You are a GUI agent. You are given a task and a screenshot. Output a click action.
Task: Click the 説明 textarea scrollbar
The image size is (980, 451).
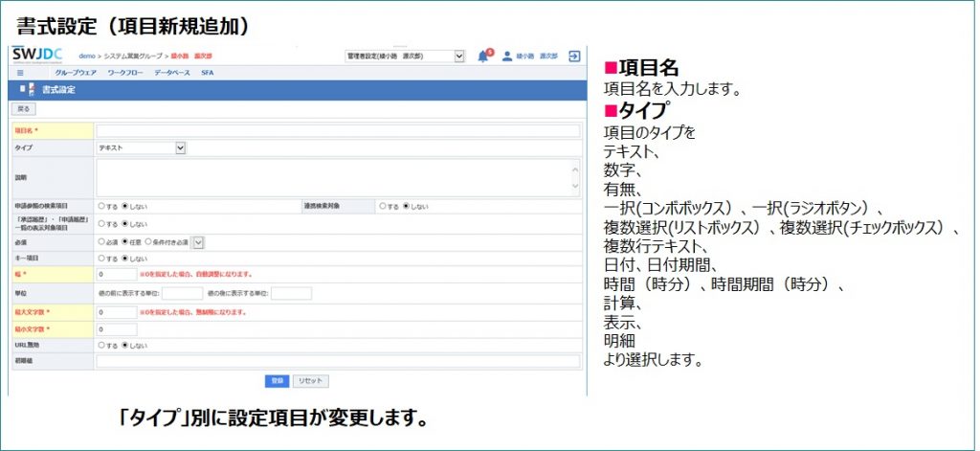click(575, 177)
